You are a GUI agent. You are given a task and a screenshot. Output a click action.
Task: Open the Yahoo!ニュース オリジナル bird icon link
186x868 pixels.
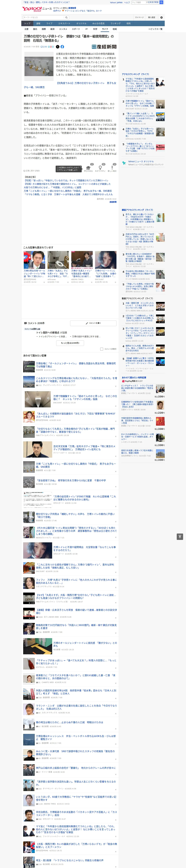point(124,163)
